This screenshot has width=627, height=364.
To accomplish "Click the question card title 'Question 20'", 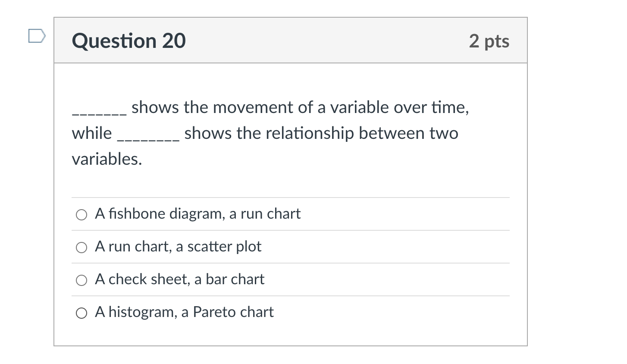I will pos(129,41).
